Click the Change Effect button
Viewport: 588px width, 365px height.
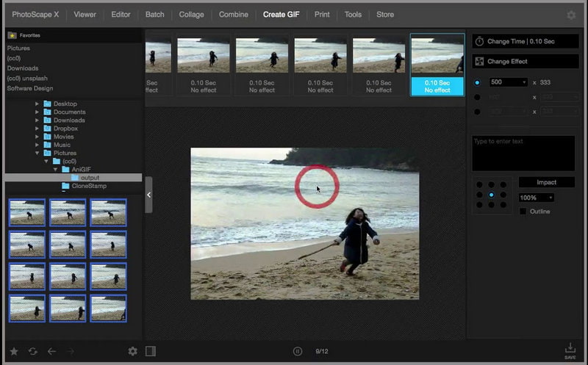coord(523,62)
